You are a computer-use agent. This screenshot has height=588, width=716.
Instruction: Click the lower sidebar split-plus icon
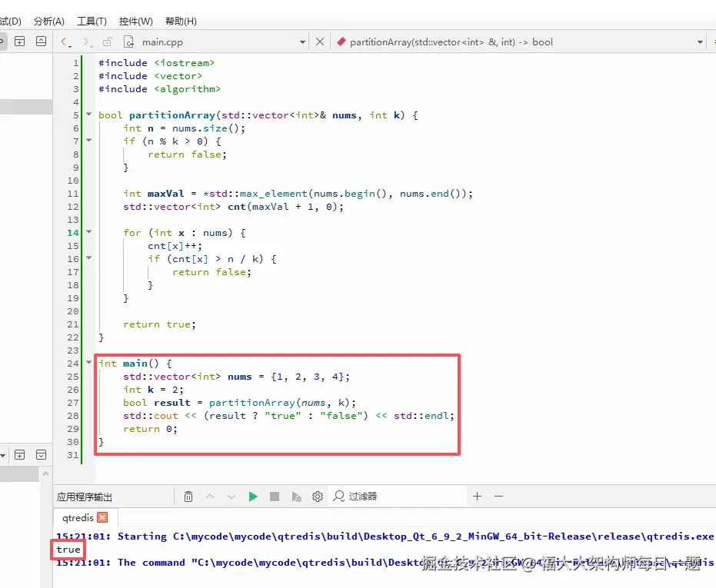pos(20,455)
